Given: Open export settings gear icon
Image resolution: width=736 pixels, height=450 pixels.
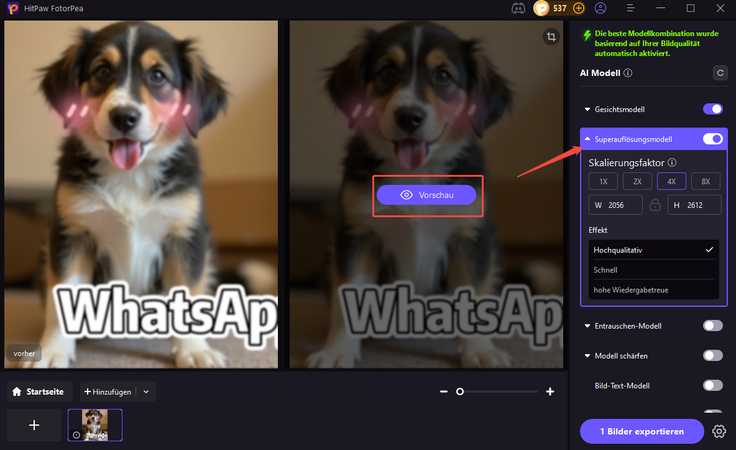Looking at the screenshot, I should pos(719,431).
